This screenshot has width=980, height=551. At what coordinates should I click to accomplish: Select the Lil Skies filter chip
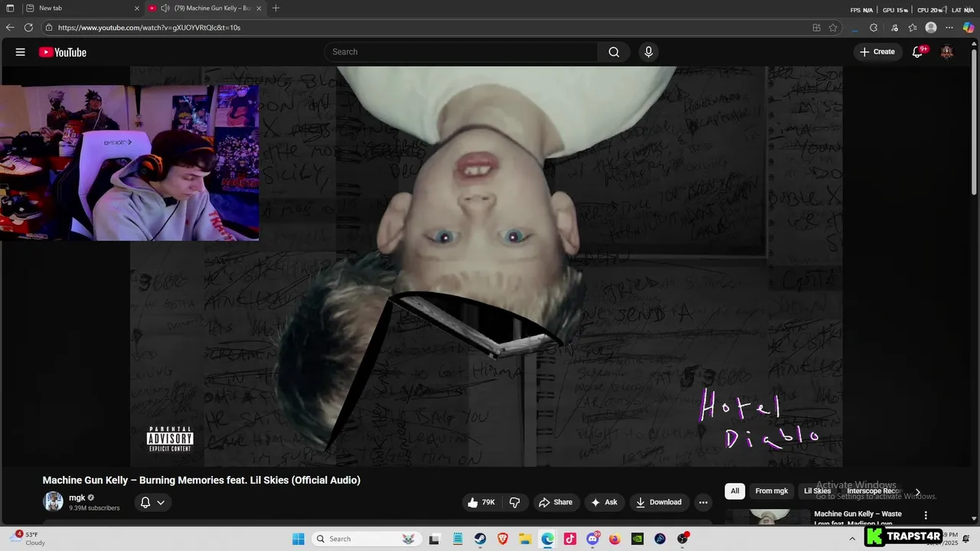[x=817, y=491]
